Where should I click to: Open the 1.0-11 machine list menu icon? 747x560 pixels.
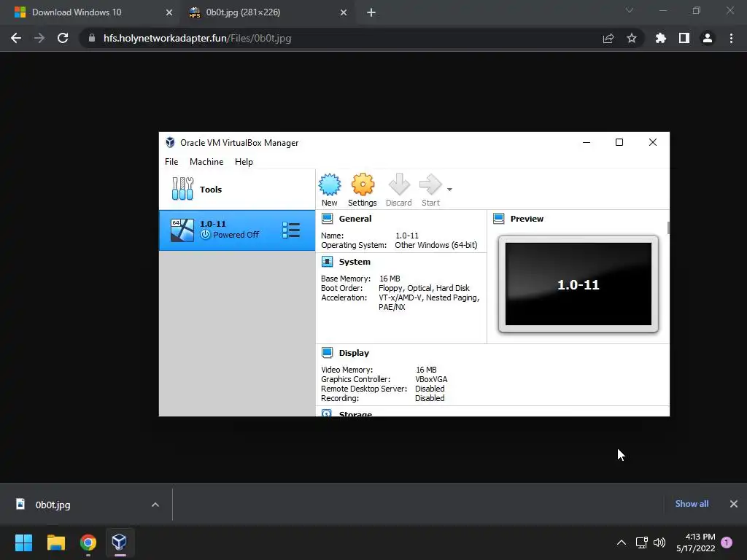click(291, 230)
